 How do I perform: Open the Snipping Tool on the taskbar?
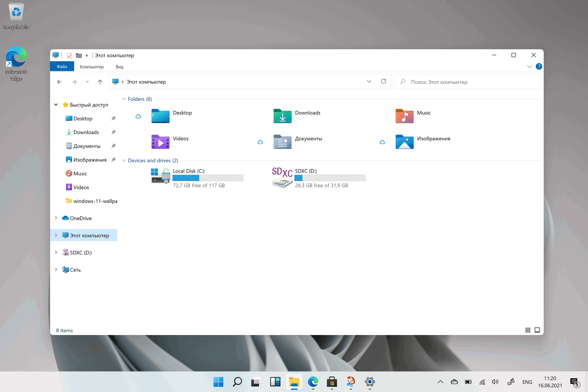point(351,381)
